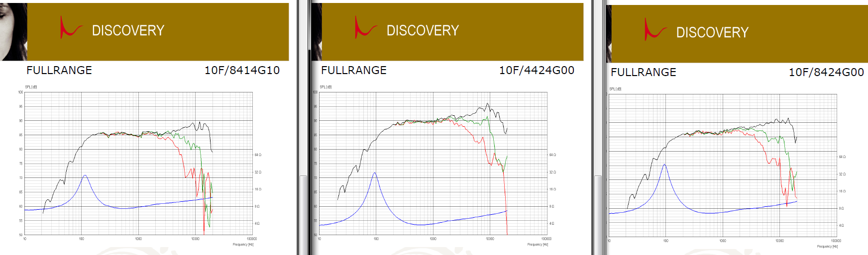868x255 pixels.
Task: Click the DISCOVERY title in the 10F/8414G10 header
Action: tap(128, 31)
